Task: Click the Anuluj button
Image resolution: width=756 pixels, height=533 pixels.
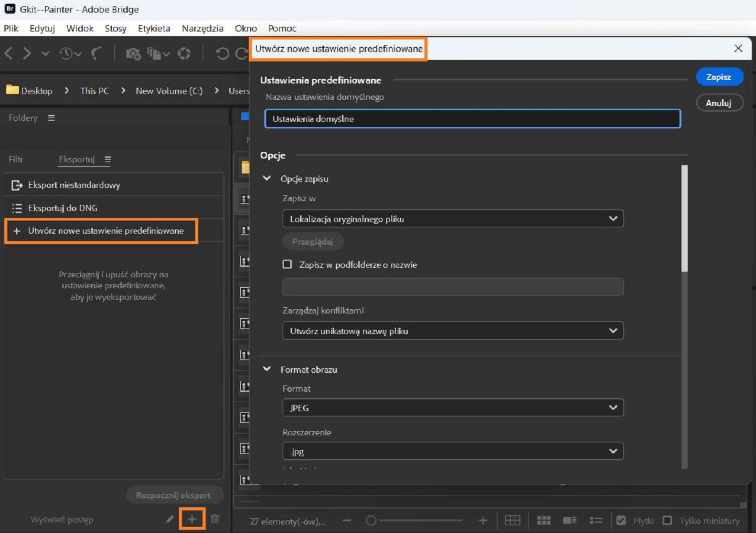Action: (719, 103)
